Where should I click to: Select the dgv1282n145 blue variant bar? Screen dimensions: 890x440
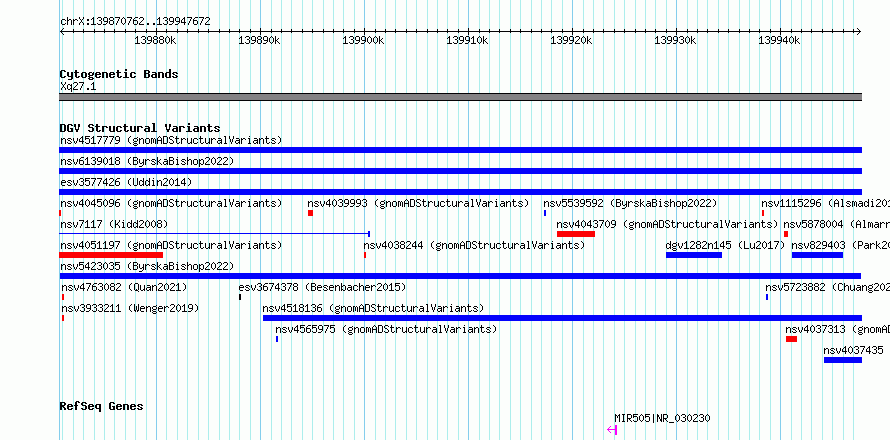[x=694, y=255]
